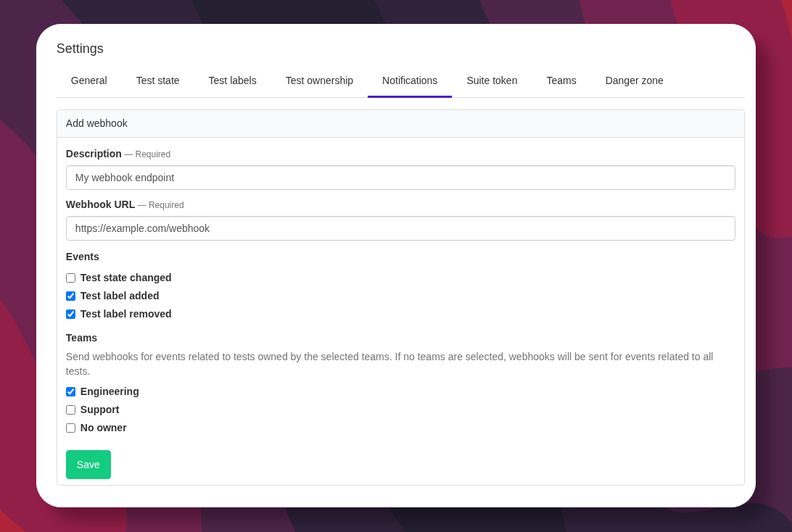Click the Description input field
This screenshot has height=532, width=792.
coord(400,178)
